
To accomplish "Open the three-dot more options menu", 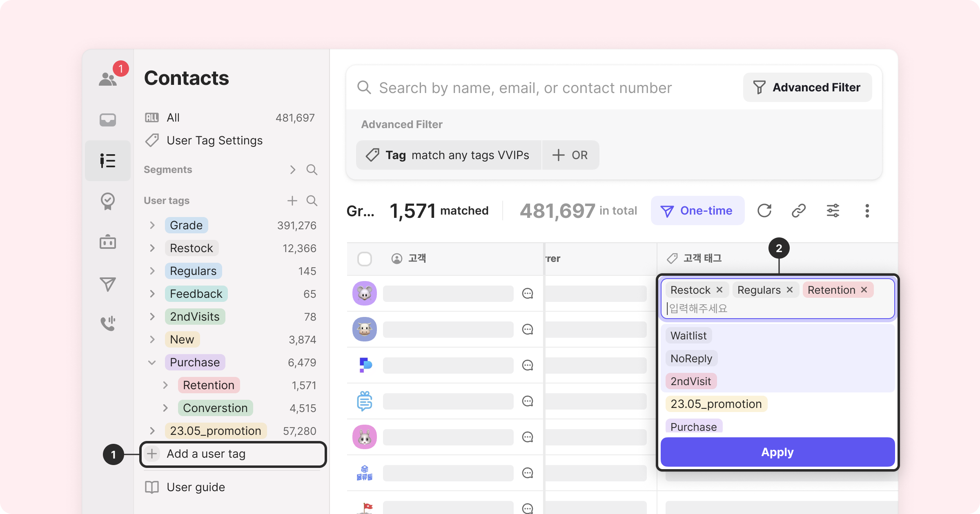I will [x=867, y=210].
